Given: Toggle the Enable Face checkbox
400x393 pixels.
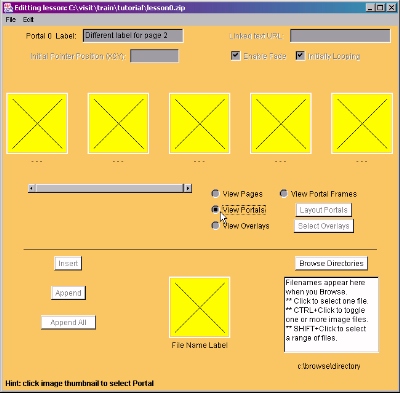Looking at the screenshot, I should pyautogui.click(x=235, y=56).
